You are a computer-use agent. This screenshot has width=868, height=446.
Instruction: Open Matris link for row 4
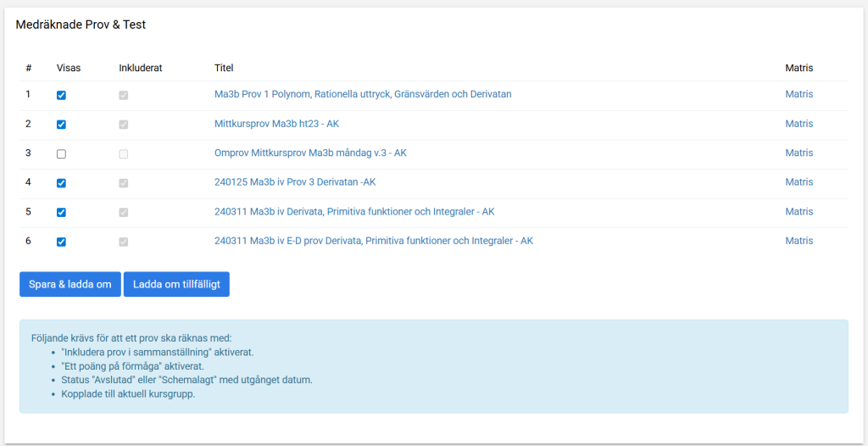pyautogui.click(x=798, y=182)
